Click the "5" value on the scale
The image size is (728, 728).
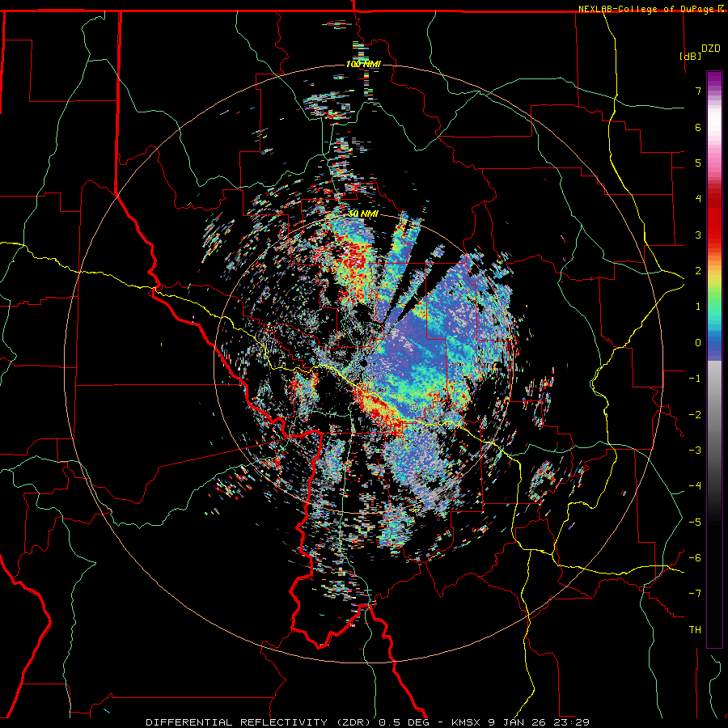[698, 163]
